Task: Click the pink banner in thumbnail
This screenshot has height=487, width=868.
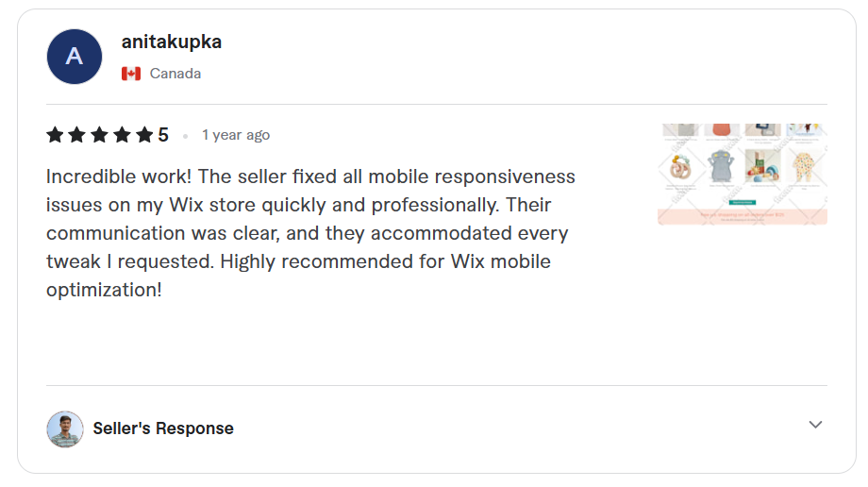Action: tap(742, 216)
